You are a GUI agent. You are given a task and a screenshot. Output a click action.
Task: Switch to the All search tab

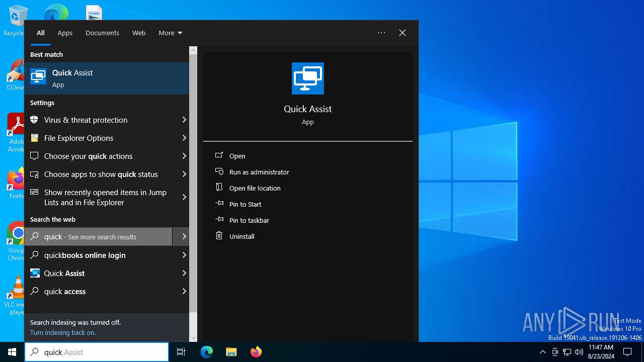pyautogui.click(x=41, y=33)
